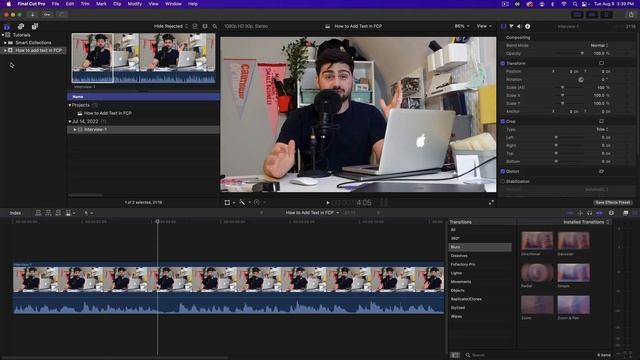Open the Crop Type dropdown
The image size is (640, 360).
pyautogui.click(x=602, y=129)
